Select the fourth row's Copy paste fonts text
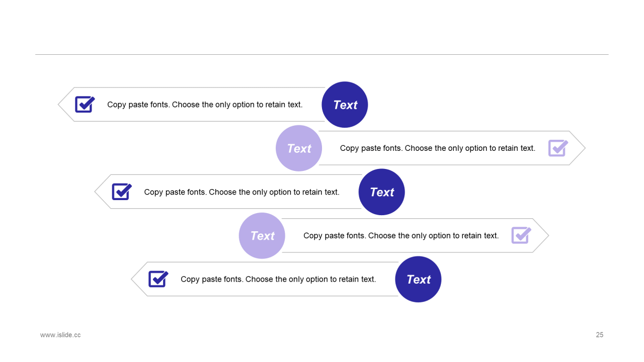Screen dimensions: 644x362 [401, 236]
